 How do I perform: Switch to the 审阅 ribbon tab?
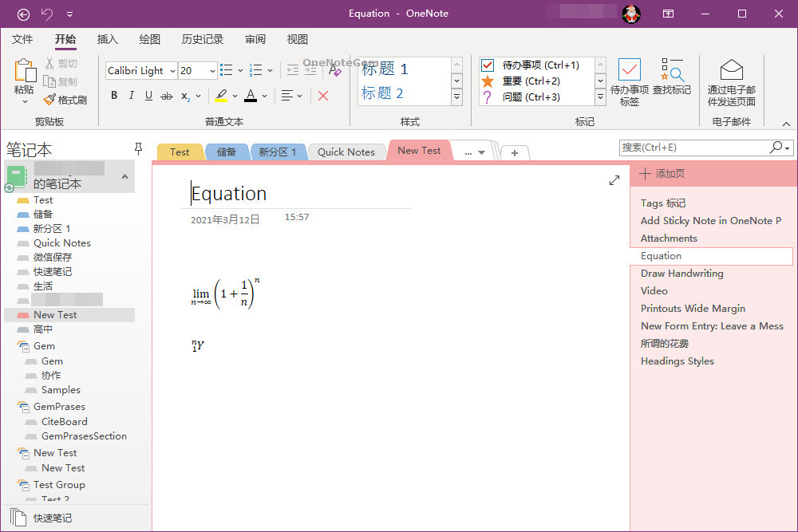pyautogui.click(x=255, y=39)
